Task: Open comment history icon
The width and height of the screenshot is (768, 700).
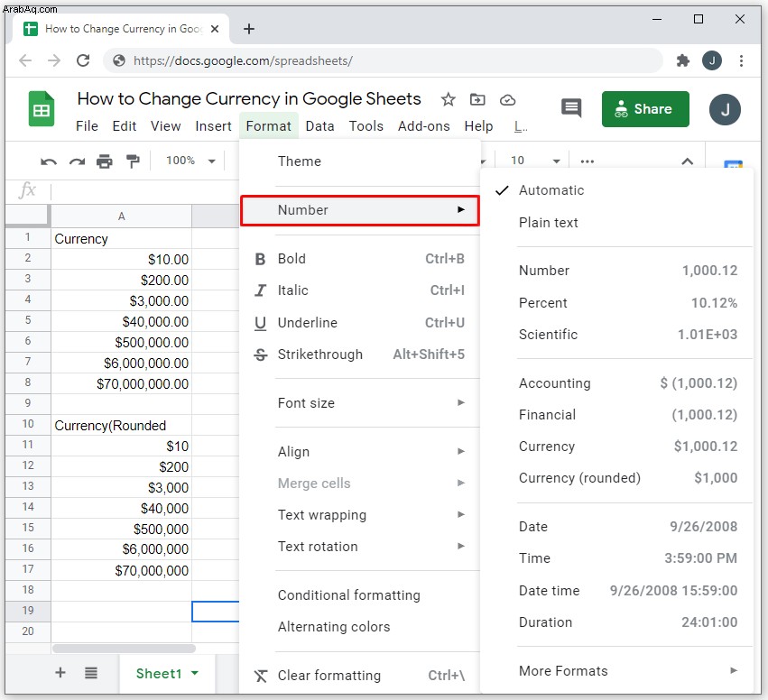Action: tap(571, 108)
